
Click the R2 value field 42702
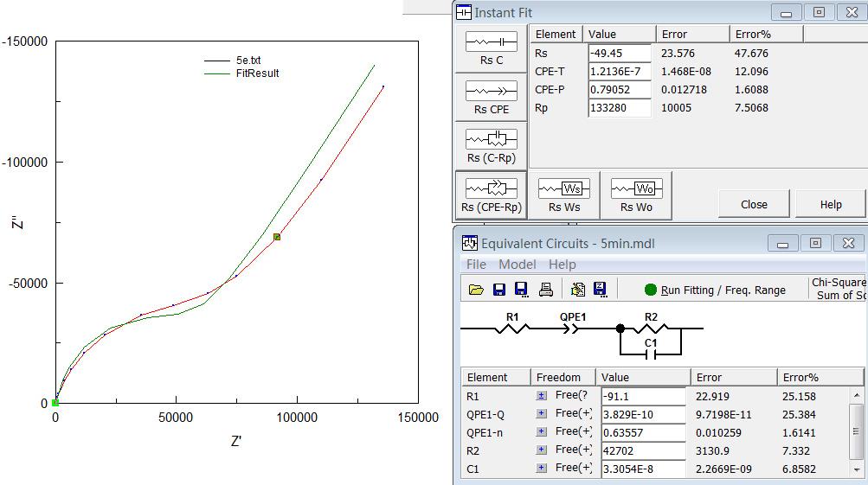click(x=643, y=450)
